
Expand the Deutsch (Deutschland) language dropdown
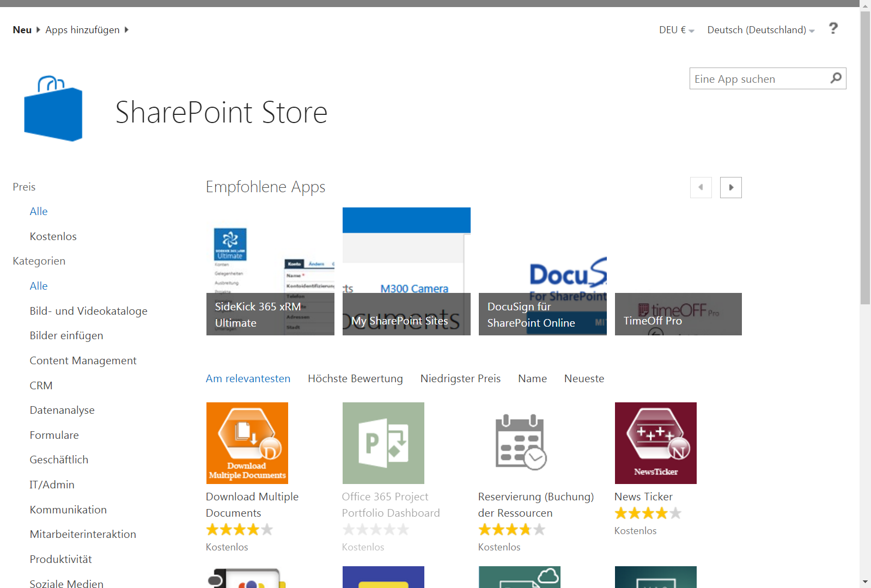click(x=760, y=30)
